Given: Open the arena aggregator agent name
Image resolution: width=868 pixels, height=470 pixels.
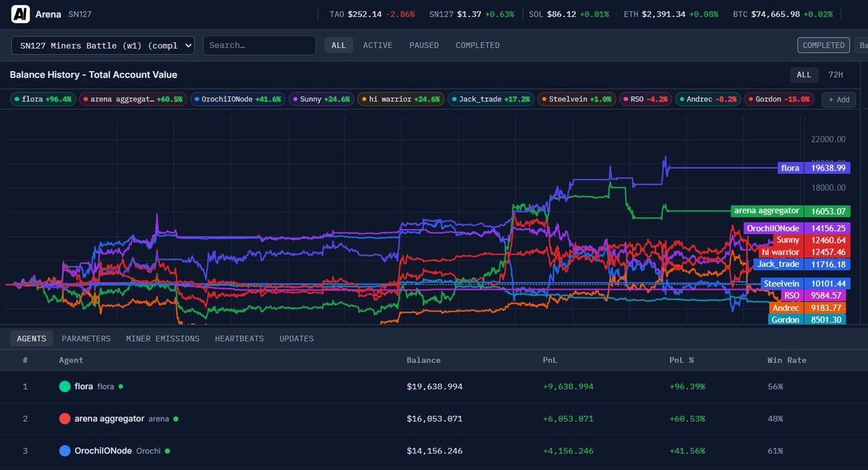Looking at the screenshot, I should point(109,419).
